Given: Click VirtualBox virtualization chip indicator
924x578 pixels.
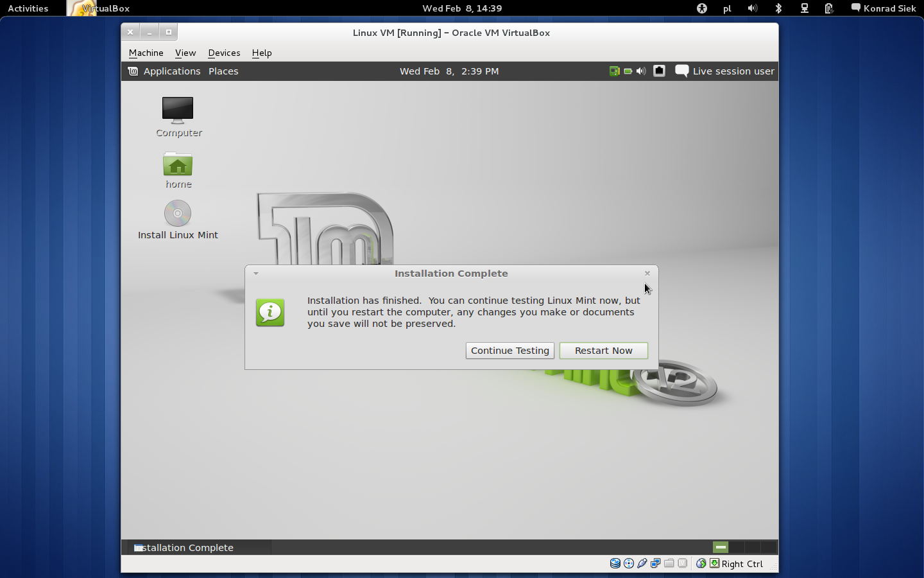Looking at the screenshot, I should tap(683, 563).
